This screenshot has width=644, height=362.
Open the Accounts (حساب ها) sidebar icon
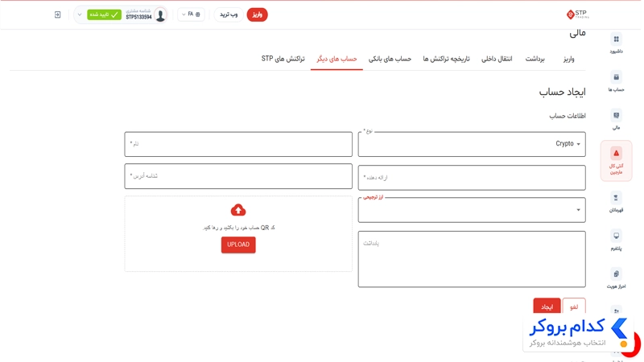pyautogui.click(x=616, y=77)
